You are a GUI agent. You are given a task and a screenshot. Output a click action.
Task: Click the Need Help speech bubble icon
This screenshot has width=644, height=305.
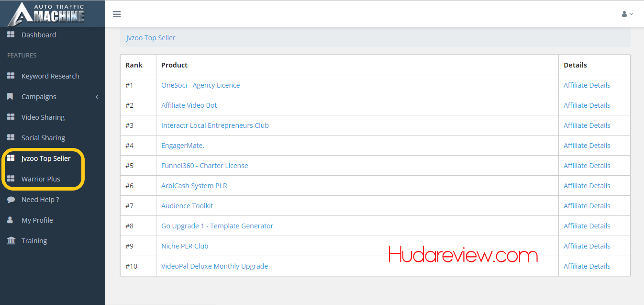(x=11, y=200)
